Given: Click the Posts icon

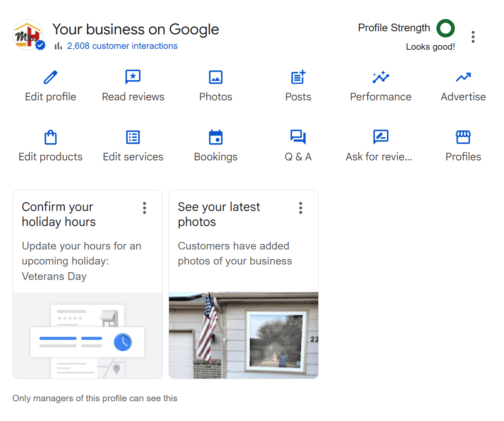Looking at the screenshot, I should (298, 78).
